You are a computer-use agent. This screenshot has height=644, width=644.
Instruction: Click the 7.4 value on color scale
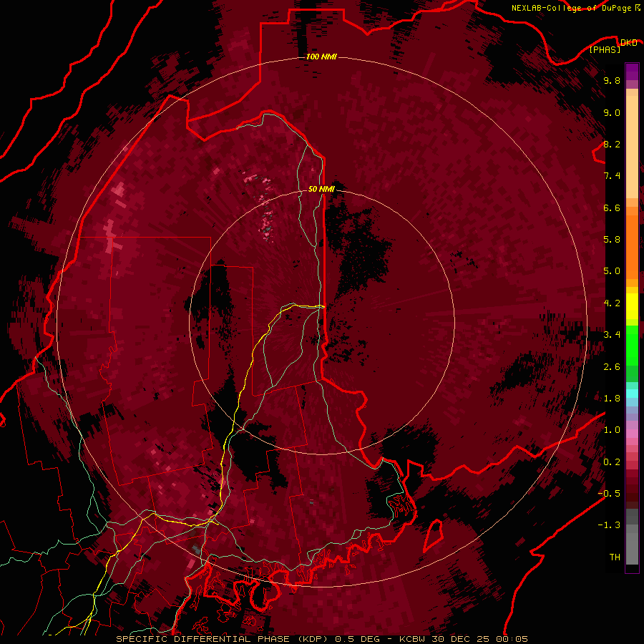[x=612, y=176]
